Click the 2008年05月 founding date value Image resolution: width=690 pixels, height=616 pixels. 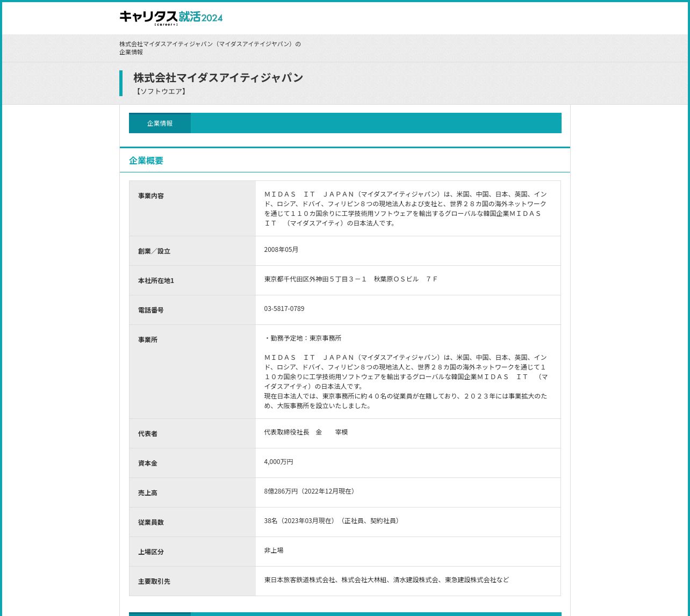[281, 250]
